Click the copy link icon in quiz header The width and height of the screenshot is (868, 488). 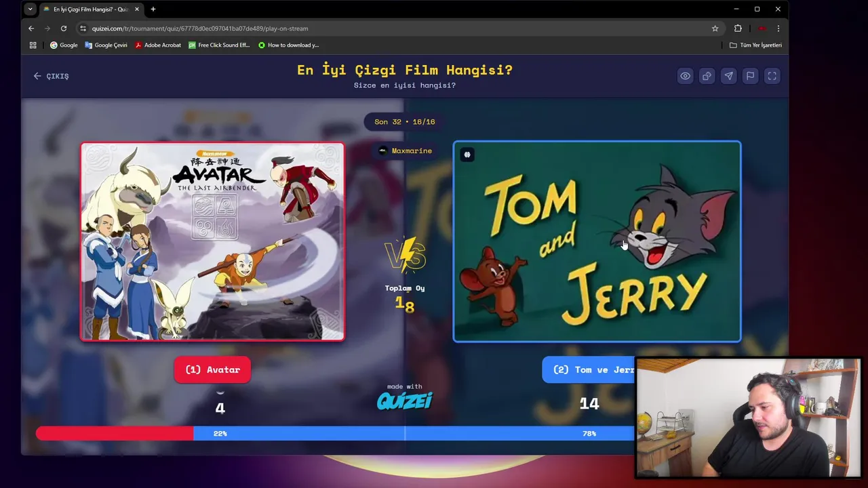click(707, 76)
